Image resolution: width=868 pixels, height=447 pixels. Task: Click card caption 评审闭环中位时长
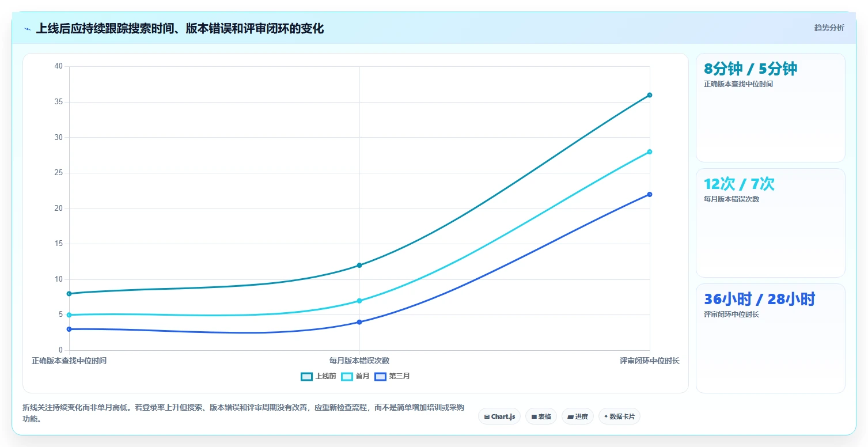pos(731,315)
